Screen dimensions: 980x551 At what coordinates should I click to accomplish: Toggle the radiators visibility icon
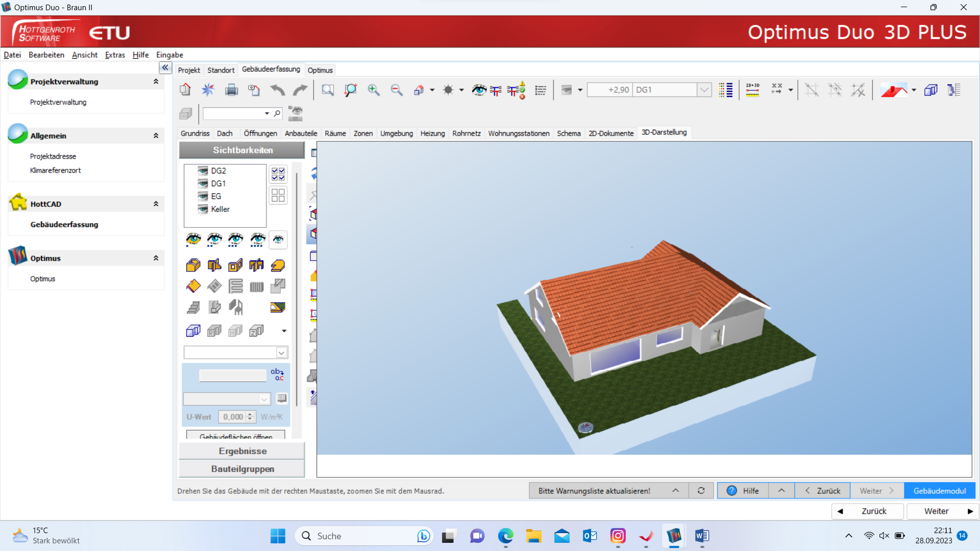point(257,286)
